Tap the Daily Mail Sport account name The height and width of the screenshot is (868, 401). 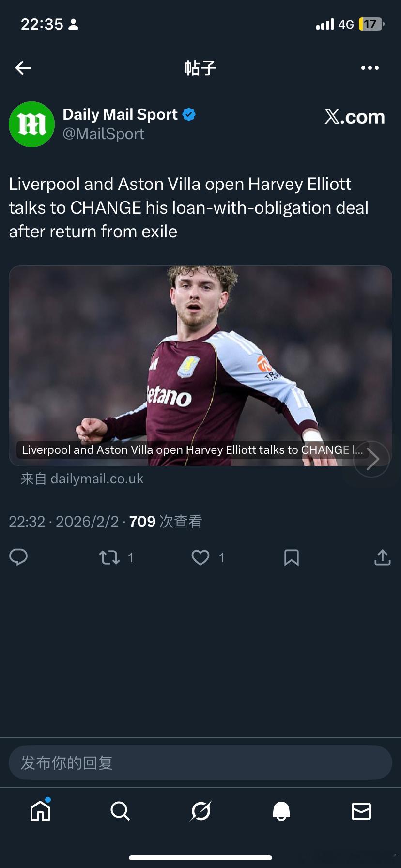click(120, 114)
